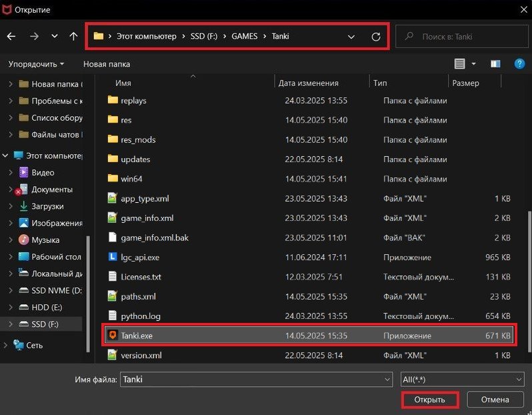
Task: Refresh the Tanki folder view
Action: tap(376, 37)
